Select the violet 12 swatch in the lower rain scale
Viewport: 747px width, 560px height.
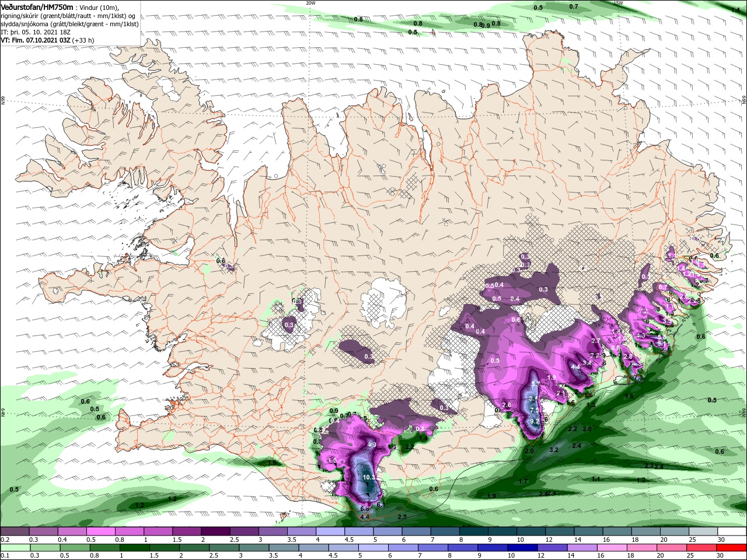(553, 548)
